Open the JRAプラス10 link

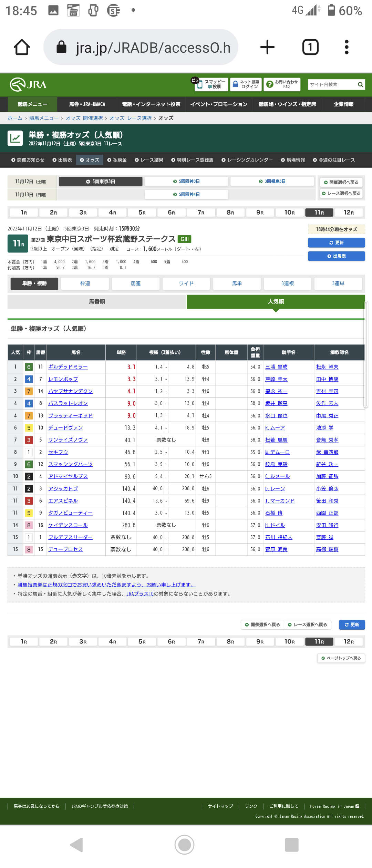[x=140, y=594]
